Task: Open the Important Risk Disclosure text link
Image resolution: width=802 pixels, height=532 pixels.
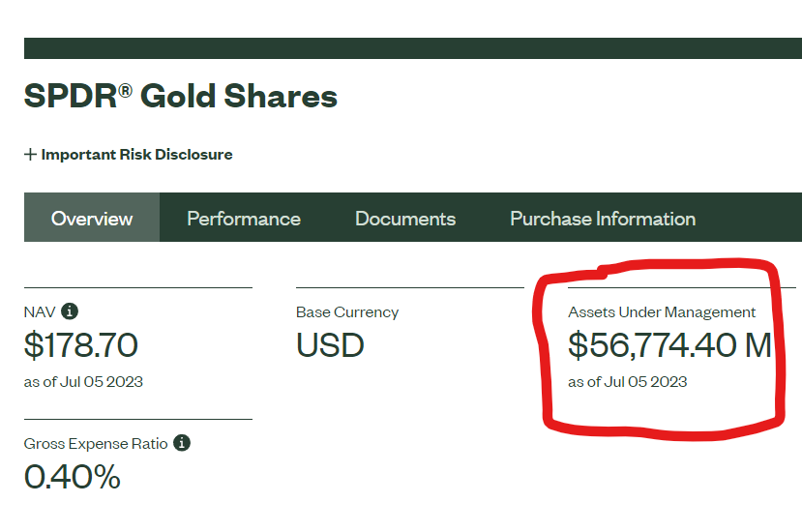Action: 136,155
